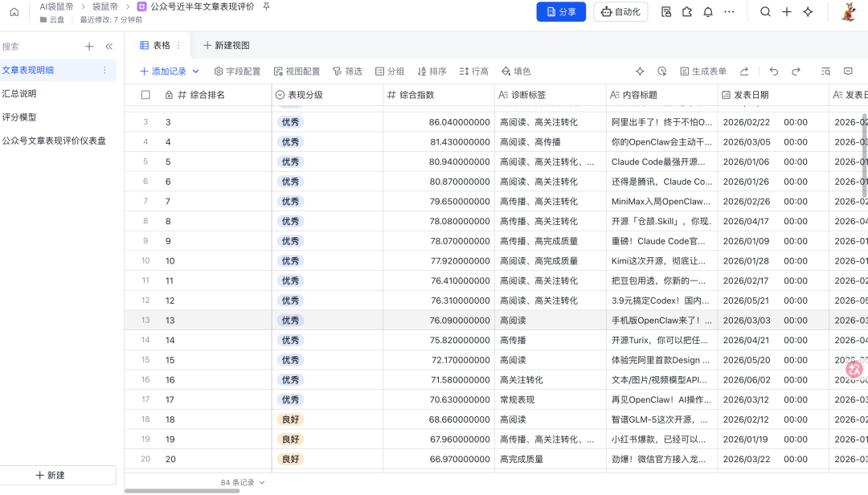Open the 综合排名 column header menu

(x=216, y=95)
